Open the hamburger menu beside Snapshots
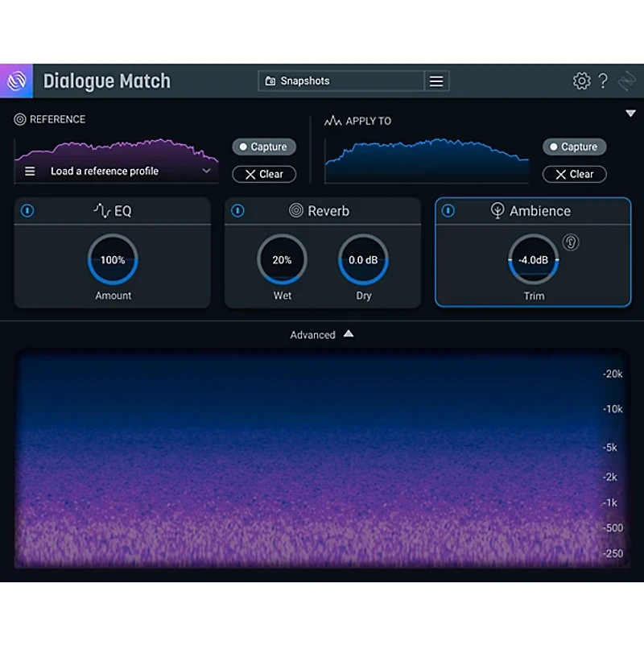Image resolution: width=644 pixels, height=645 pixels. point(436,81)
